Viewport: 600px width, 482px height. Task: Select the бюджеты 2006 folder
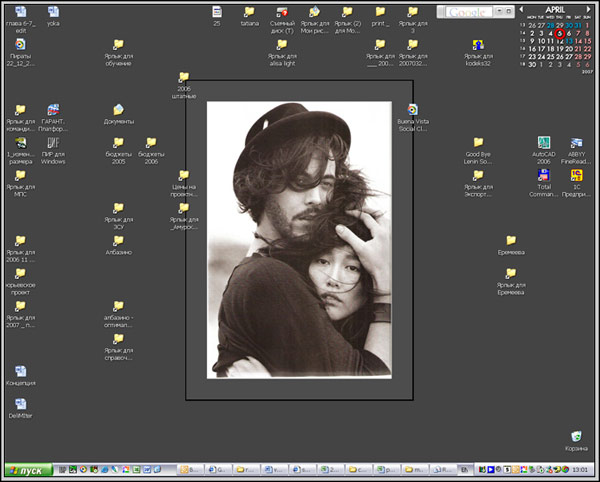tap(151, 143)
